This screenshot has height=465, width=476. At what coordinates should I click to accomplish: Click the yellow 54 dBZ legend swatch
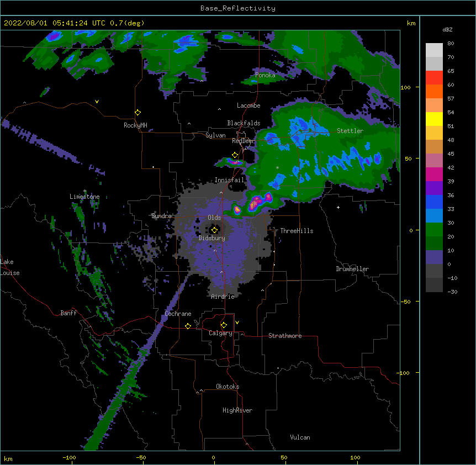point(434,119)
